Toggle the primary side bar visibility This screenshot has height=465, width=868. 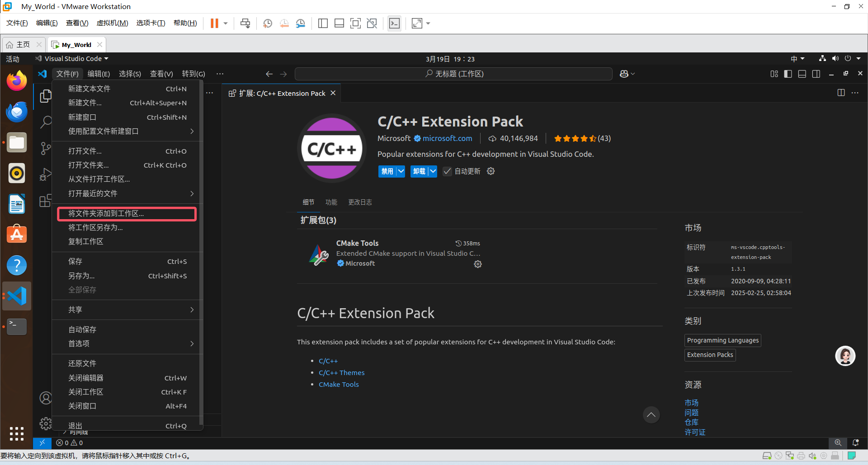[x=788, y=74]
